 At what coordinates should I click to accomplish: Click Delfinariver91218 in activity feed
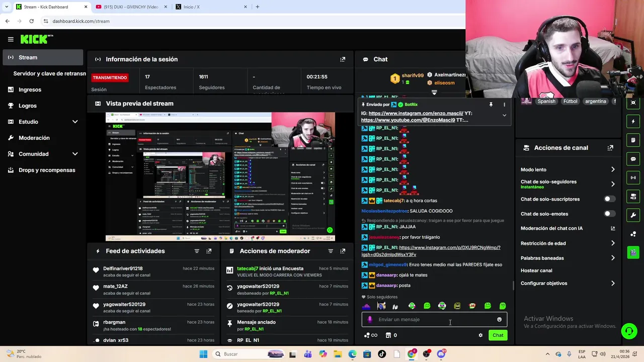coord(123,268)
